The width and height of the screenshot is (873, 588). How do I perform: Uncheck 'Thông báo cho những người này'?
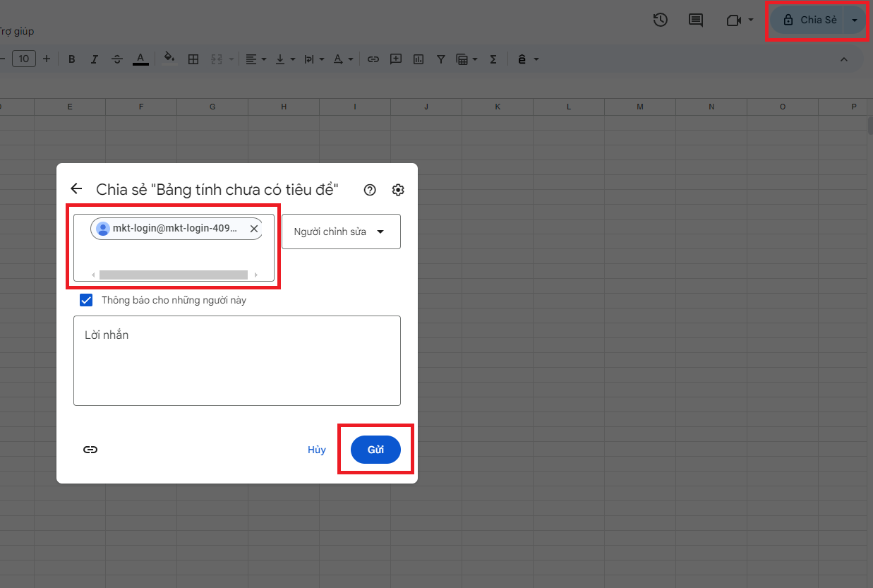(x=85, y=299)
